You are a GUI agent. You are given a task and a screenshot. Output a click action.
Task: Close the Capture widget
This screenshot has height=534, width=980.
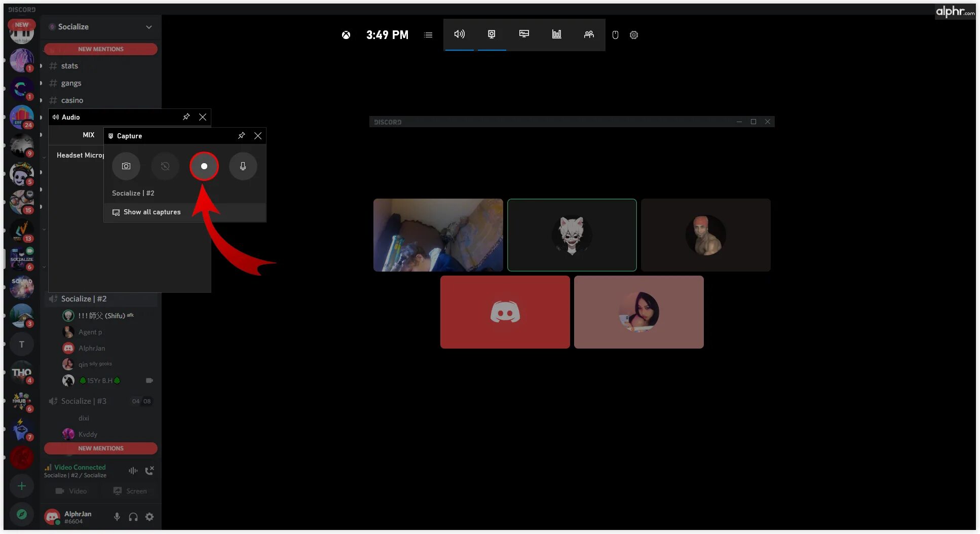click(258, 136)
